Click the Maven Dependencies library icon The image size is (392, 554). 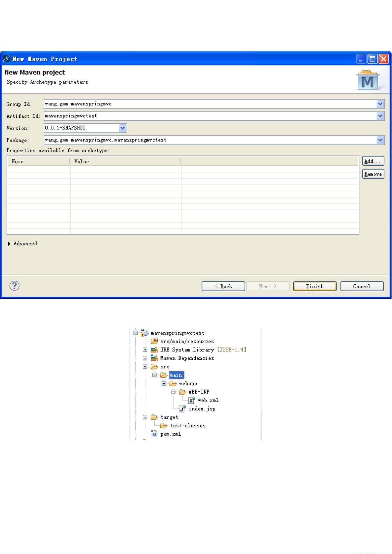tap(154, 358)
